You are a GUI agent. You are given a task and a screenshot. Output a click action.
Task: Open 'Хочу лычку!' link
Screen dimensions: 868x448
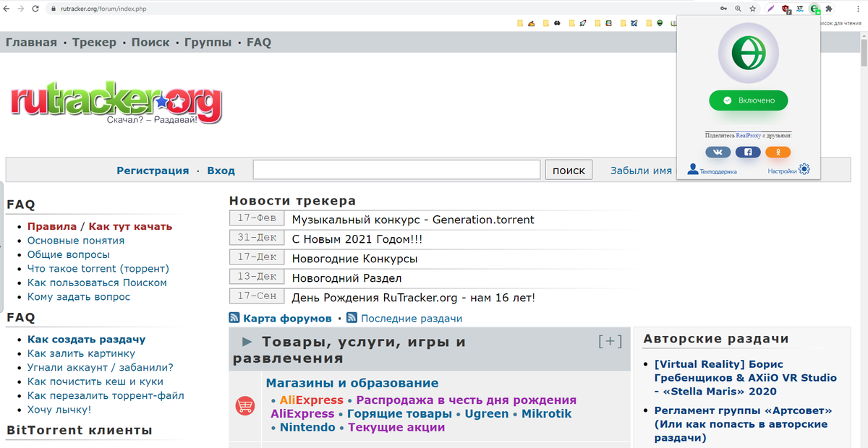pos(59,410)
